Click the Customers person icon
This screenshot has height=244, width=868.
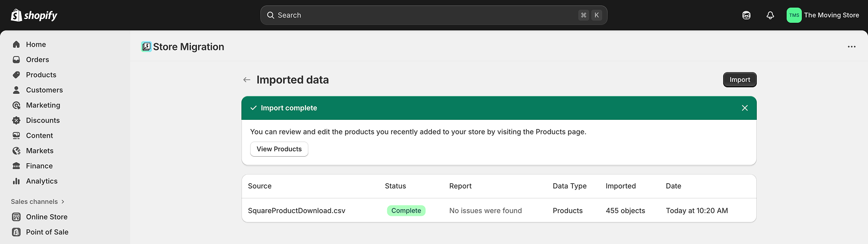[x=16, y=90]
